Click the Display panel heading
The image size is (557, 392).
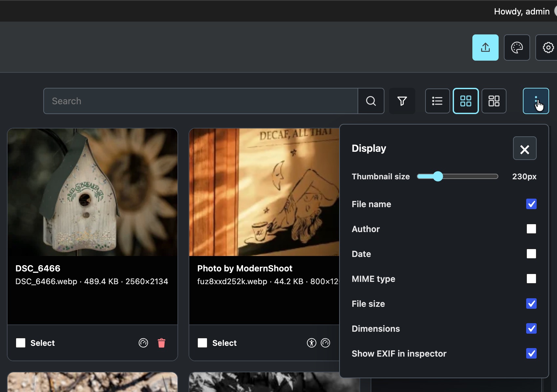369,148
